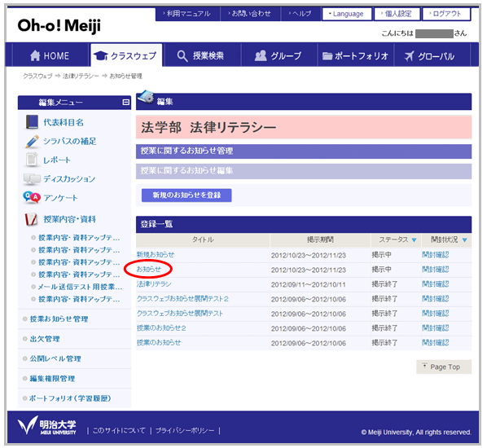Click the HOME house icon
This screenshot has height=448, width=487.
(x=35, y=55)
